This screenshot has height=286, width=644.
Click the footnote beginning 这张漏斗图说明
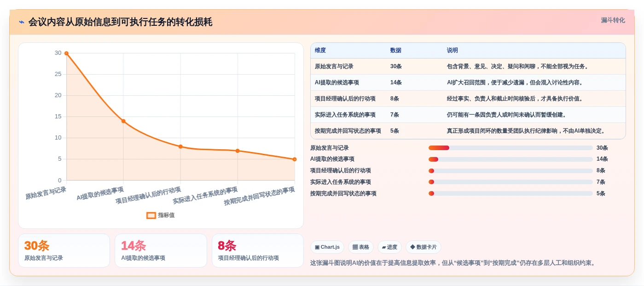453,263
